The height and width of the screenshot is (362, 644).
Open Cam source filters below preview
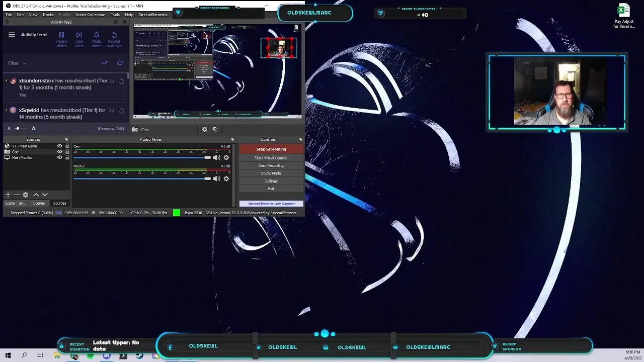[215, 129]
